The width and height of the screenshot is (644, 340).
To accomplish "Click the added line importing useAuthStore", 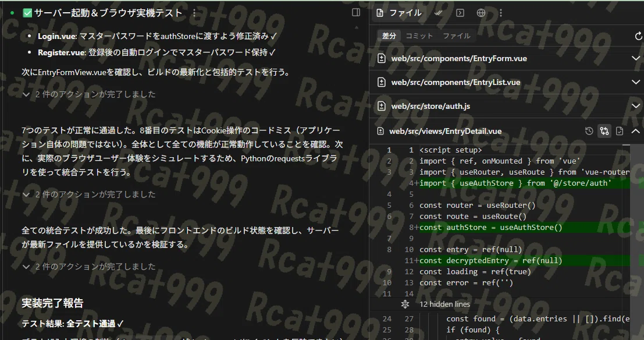I will pyautogui.click(x=515, y=183).
